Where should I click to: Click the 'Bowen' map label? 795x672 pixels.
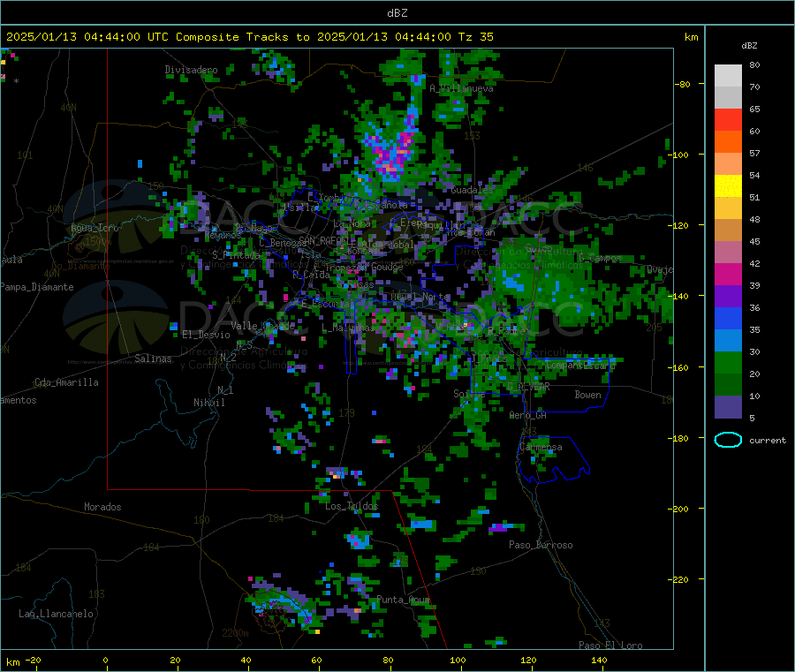(x=587, y=395)
